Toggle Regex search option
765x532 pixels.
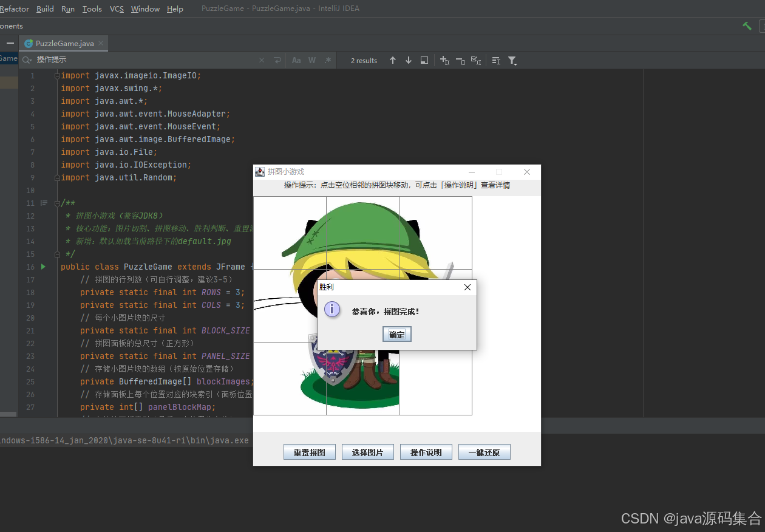click(x=328, y=60)
